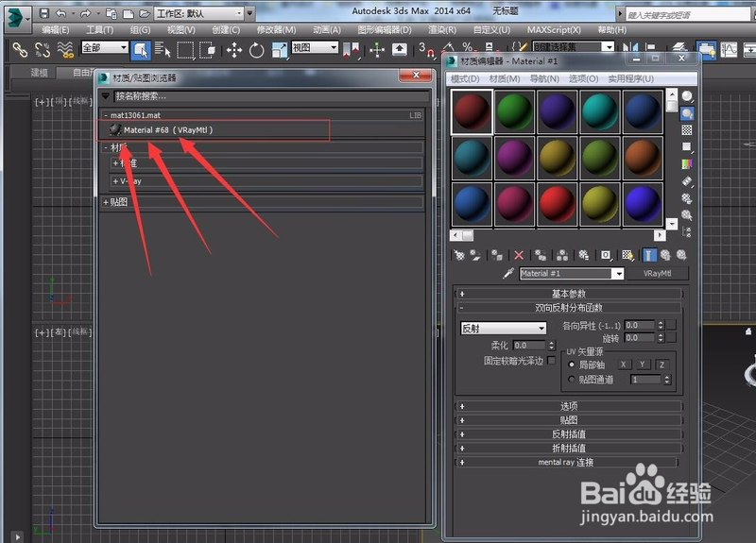Select 局部轴 radio button
The height and width of the screenshot is (543, 756).
572,365
